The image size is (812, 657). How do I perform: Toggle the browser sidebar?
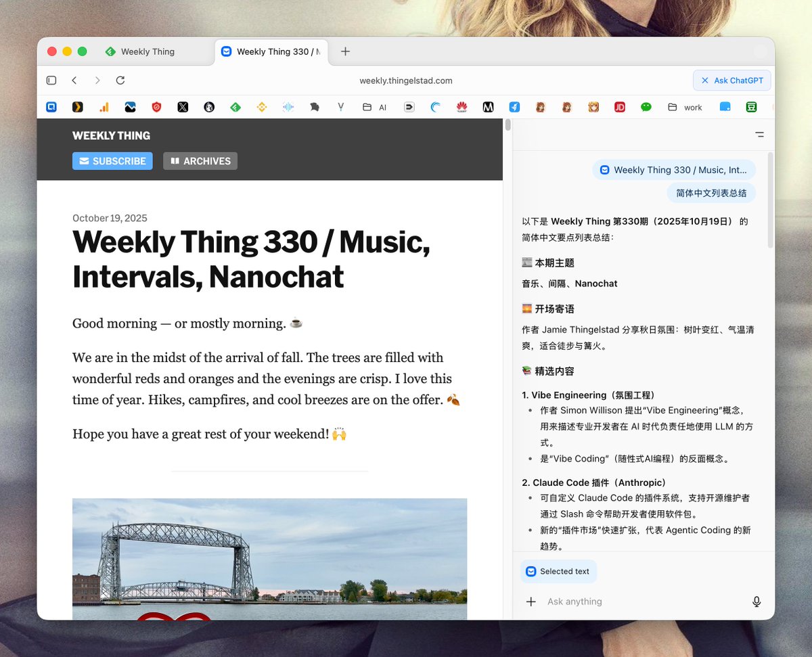(x=51, y=81)
